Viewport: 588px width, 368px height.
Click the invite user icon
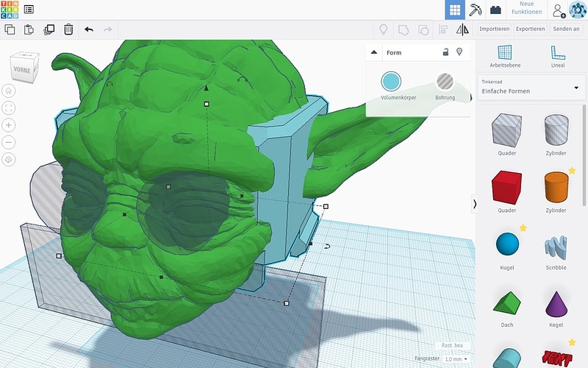[559, 10]
